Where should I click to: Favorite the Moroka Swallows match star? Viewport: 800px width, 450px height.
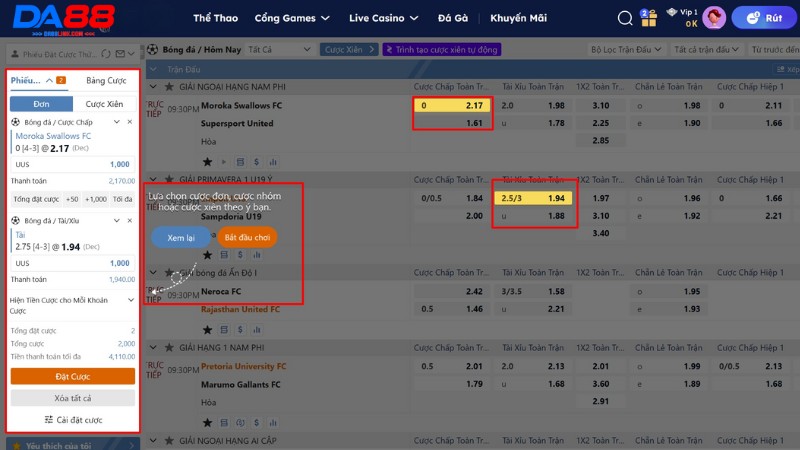click(207, 162)
